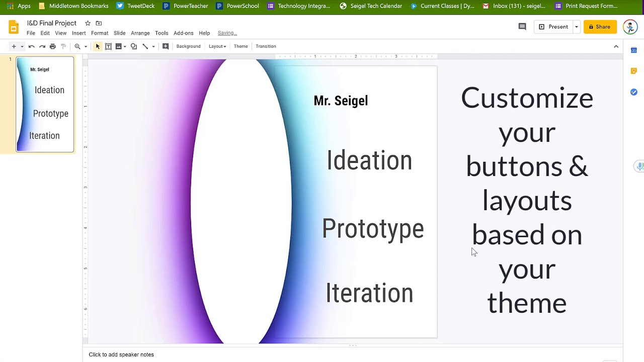Open the Arrange menu
The image size is (644, 362).
pos(140,33)
